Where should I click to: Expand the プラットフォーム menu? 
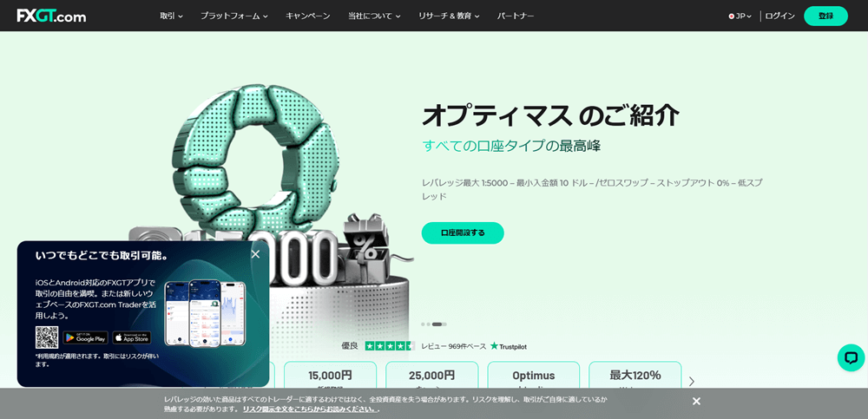[x=234, y=16]
